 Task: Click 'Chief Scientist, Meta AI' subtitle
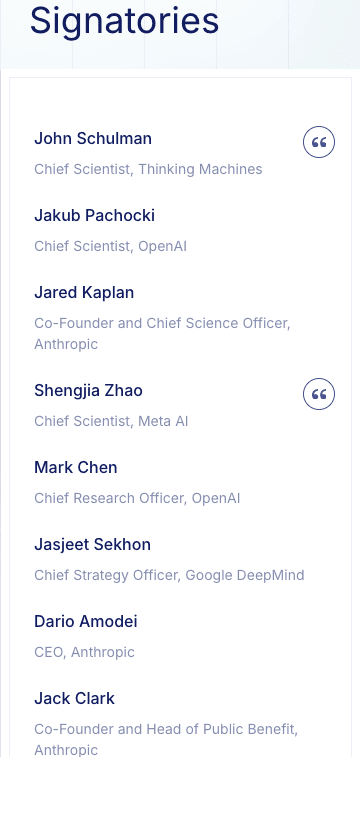(x=111, y=422)
